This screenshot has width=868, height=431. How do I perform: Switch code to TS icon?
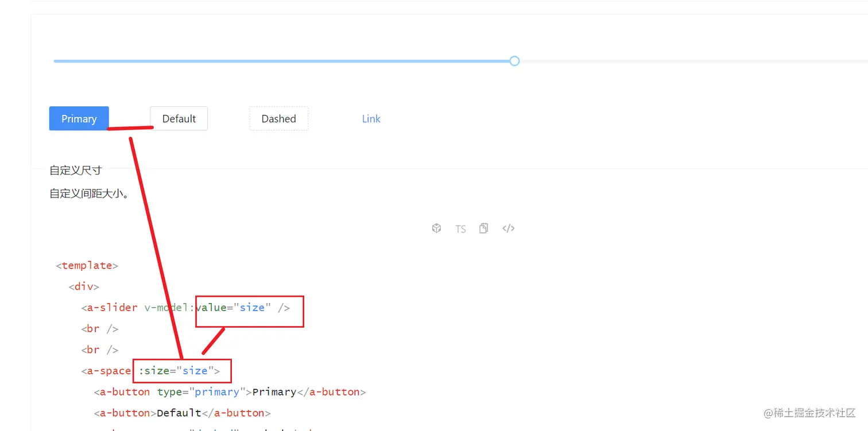coord(460,229)
